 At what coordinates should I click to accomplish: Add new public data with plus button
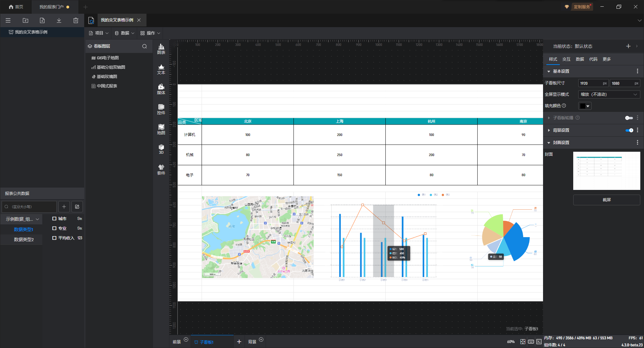(64, 207)
